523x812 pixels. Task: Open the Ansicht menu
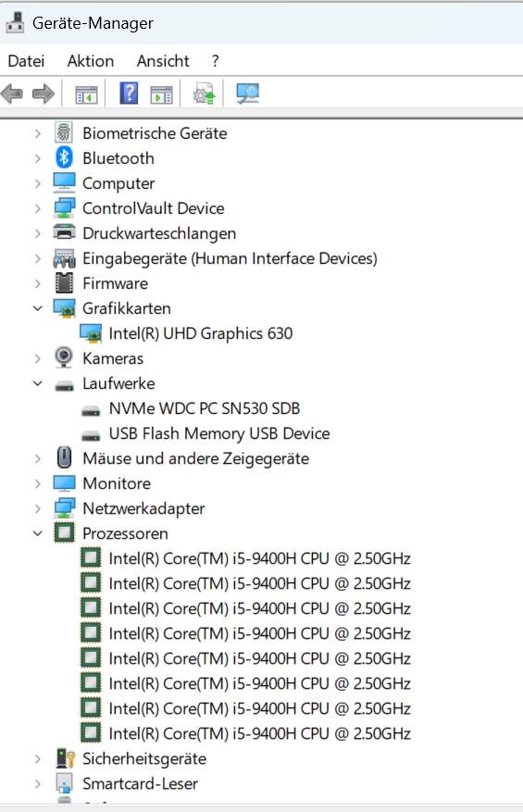tap(163, 61)
